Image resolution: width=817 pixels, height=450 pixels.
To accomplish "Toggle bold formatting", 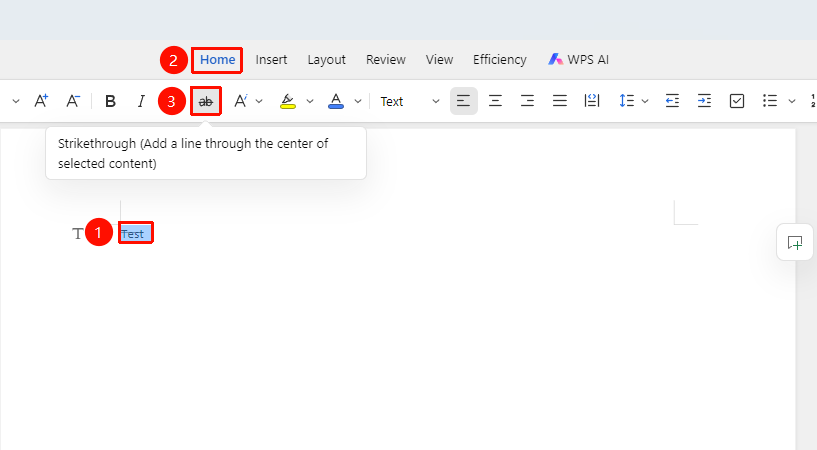I will (x=110, y=101).
